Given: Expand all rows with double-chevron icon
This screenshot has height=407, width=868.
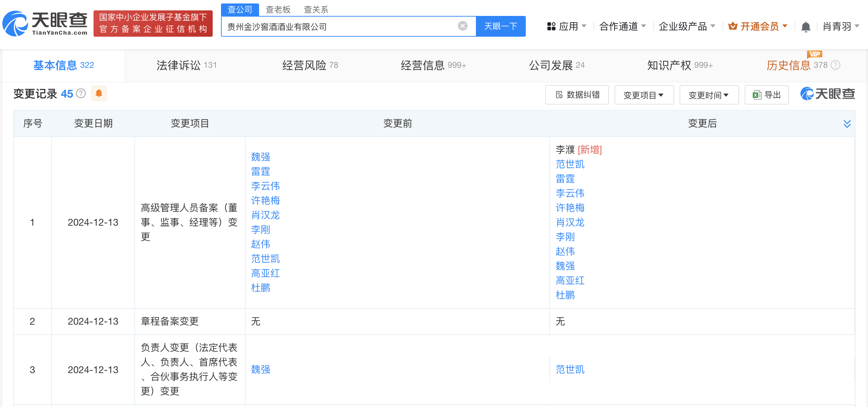Looking at the screenshot, I should (847, 124).
